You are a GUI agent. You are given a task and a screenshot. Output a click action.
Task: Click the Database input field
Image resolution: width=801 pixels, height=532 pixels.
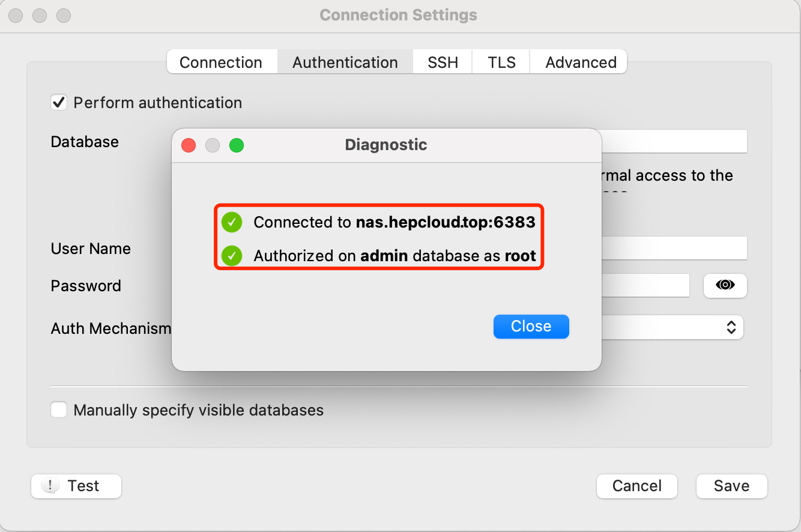(x=674, y=141)
